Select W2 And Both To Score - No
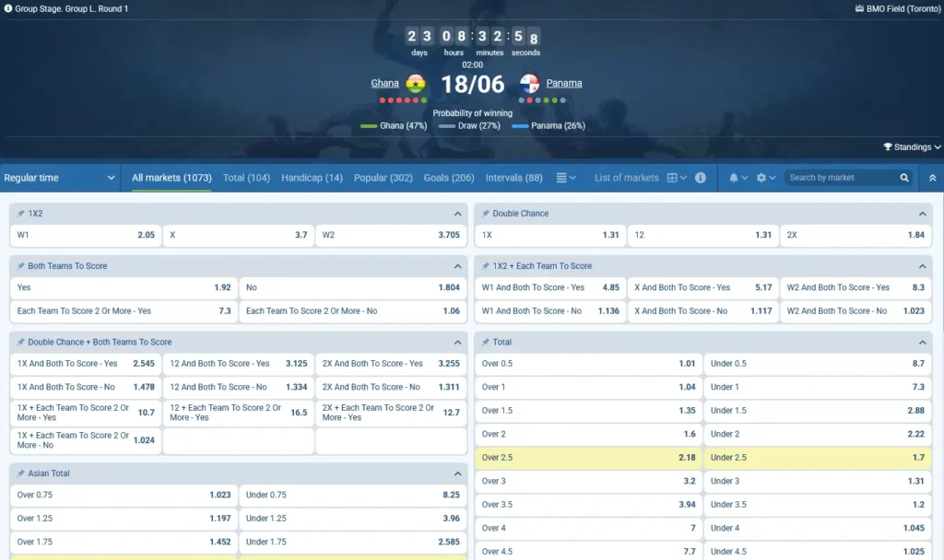 [855, 311]
